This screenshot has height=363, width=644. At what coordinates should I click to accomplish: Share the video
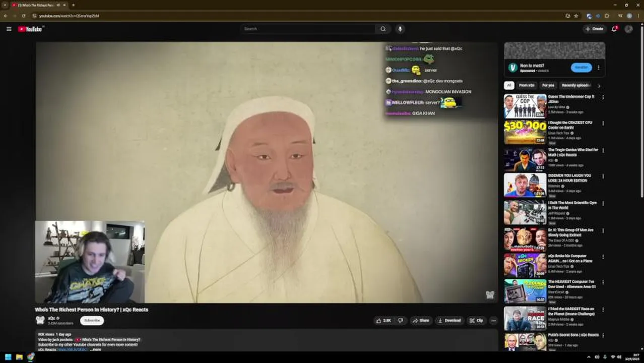(x=420, y=320)
